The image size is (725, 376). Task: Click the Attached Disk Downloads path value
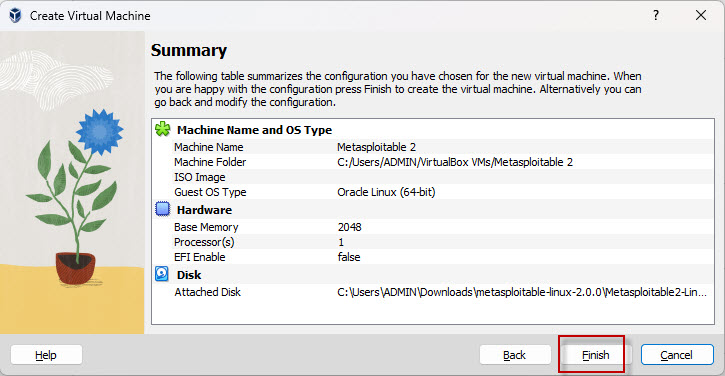click(522, 292)
